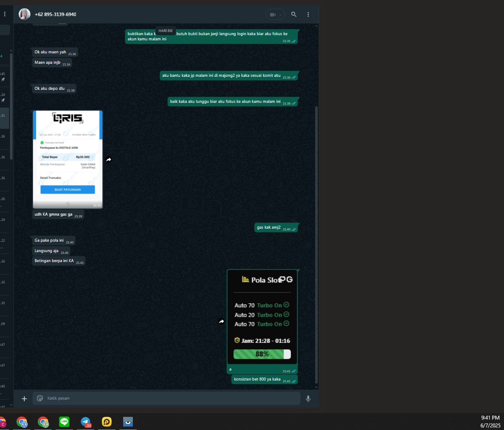Click pinned chat icon at time 45
Viewport: 504px width, 430px height.
point(3,79)
